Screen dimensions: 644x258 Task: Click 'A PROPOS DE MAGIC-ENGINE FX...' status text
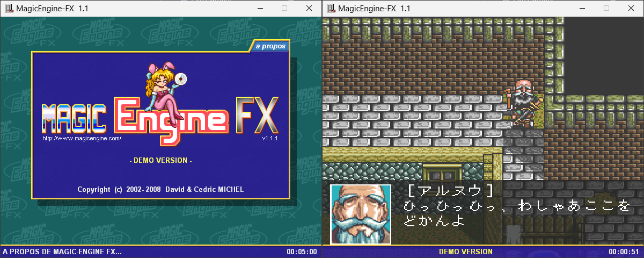click(62, 252)
